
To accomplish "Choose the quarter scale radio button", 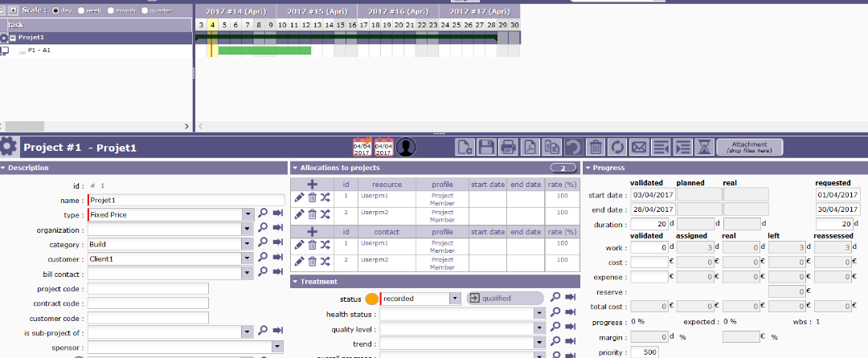I will pyautogui.click(x=145, y=10).
